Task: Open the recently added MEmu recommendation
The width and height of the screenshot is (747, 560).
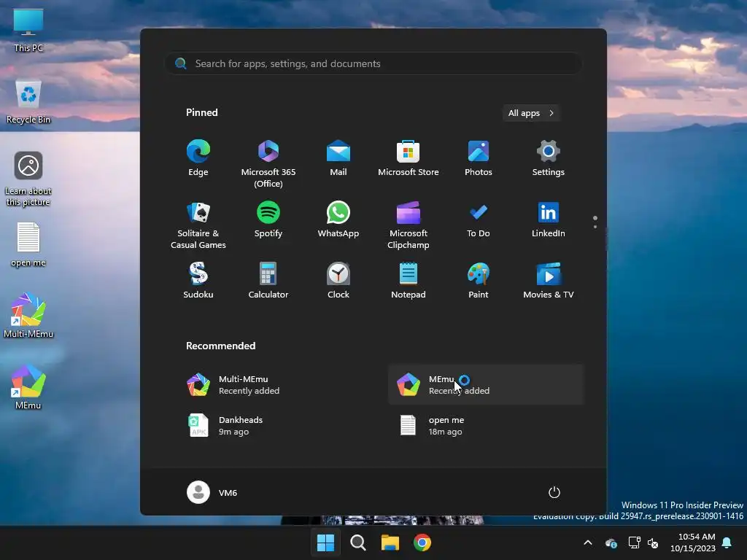Action: tap(485, 385)
